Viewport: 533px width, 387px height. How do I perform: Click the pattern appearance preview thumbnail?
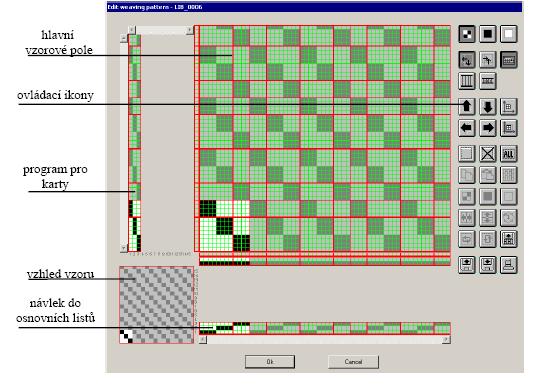pos(156,305)
